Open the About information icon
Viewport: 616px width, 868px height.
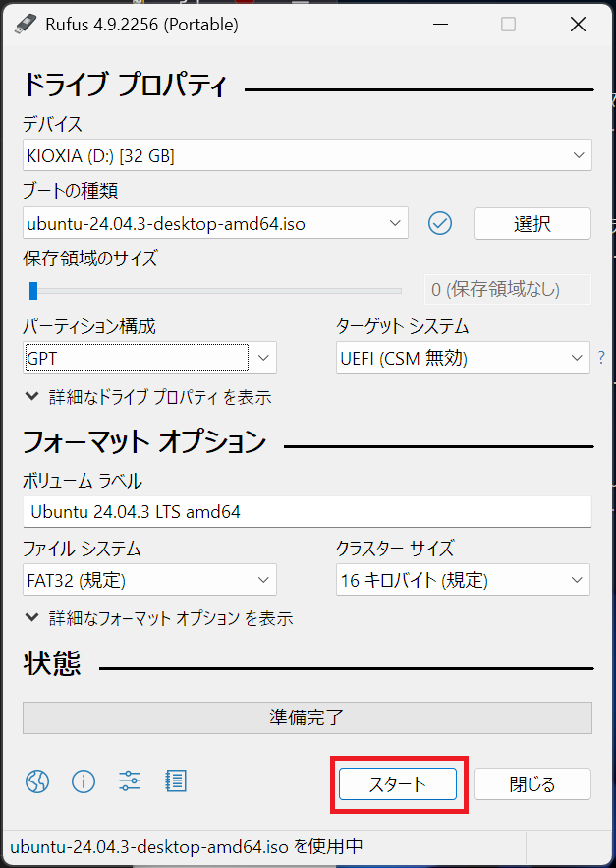[84, 781]
